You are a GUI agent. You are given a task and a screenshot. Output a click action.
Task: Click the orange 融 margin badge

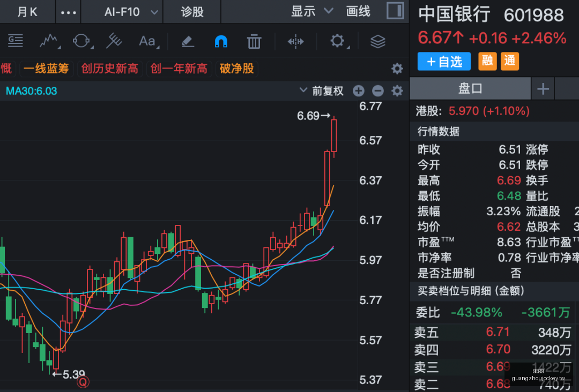point(487,61)
